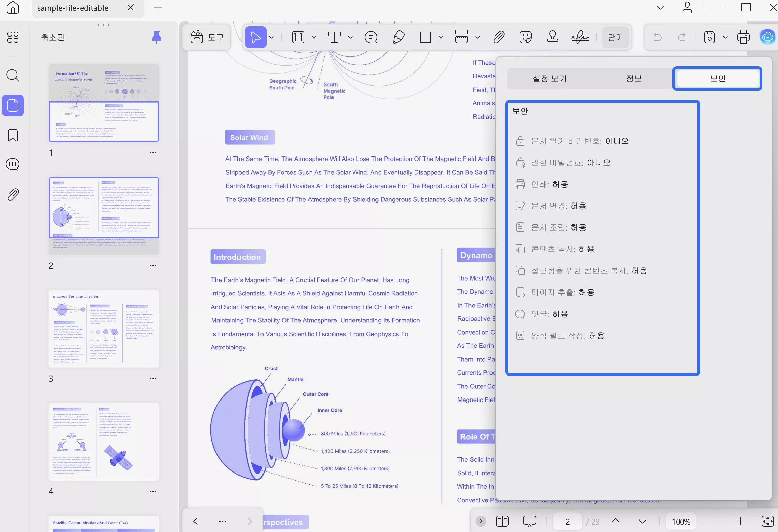Toggle fit-to-screen fullscreen icon
Viewport: 778px width, 532px height.
[767, 521]
